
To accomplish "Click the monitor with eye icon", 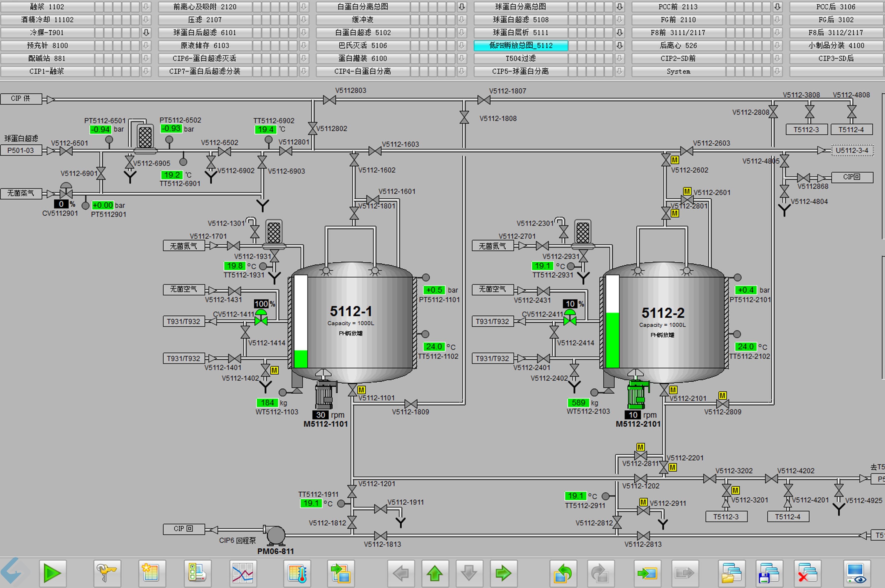I will click(857, 573).
